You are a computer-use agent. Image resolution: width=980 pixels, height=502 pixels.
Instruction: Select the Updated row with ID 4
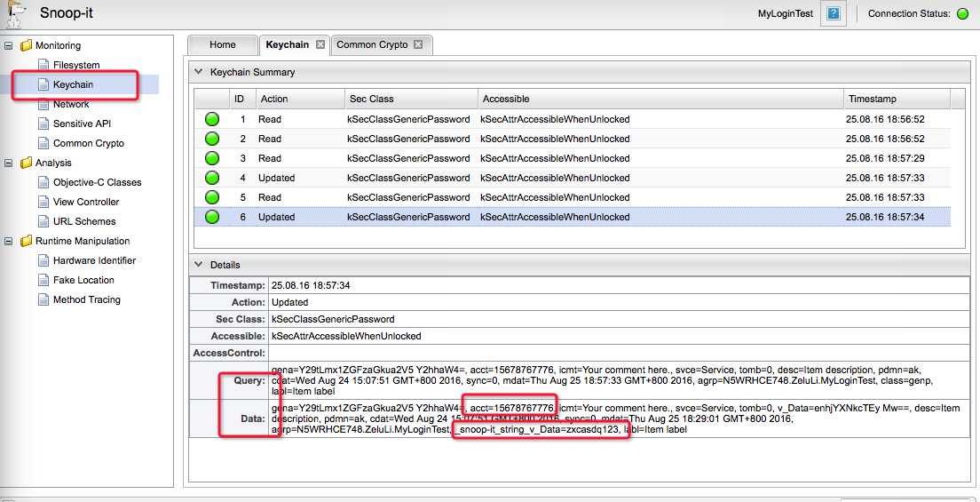click(573, 178)
